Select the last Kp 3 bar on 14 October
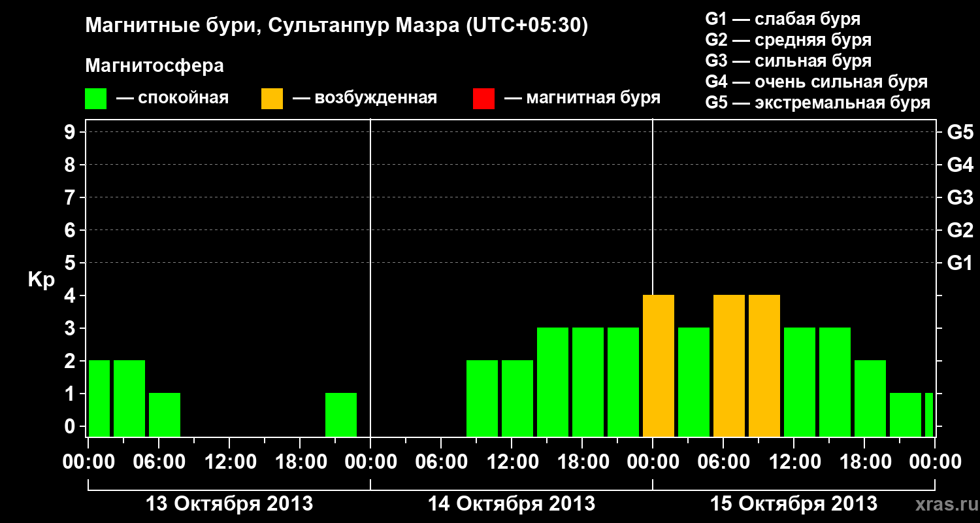980x523 pixels. (623, 382)
